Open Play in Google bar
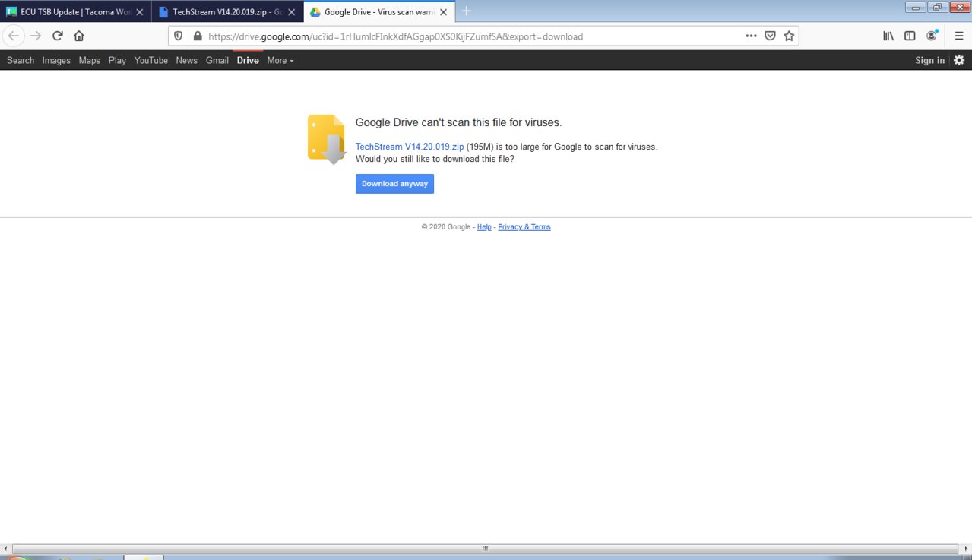This screenshot has width=972, height=560. [x=117, y=60]
